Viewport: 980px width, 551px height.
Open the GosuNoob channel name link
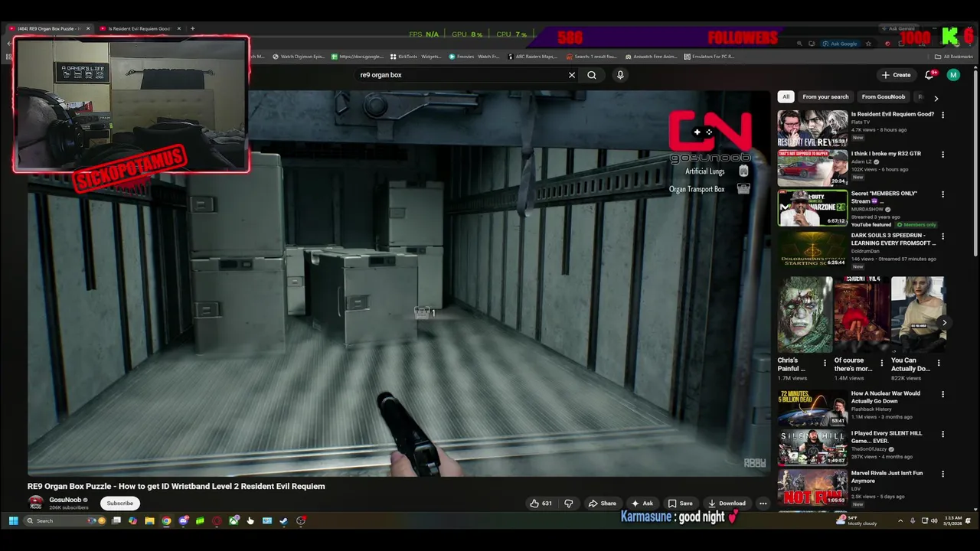click(x=65, y=500)
